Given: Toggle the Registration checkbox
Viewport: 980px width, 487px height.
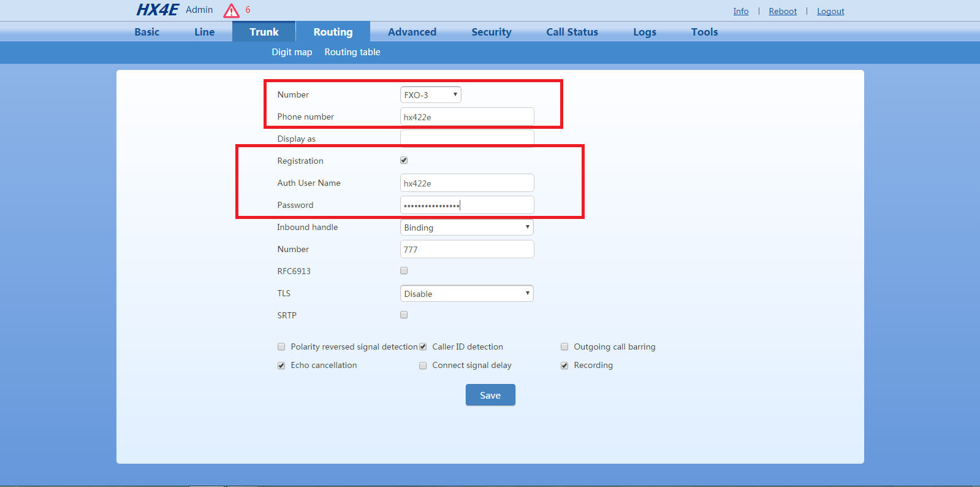Looking at the screenshot, I should [x=404, y=160].
